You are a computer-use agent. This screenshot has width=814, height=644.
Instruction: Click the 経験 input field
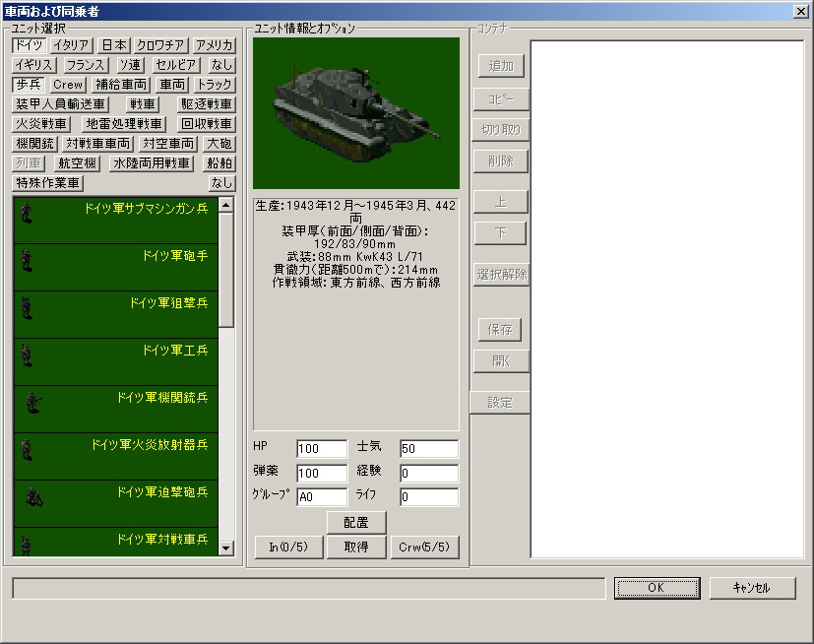[x=429, y=473]
